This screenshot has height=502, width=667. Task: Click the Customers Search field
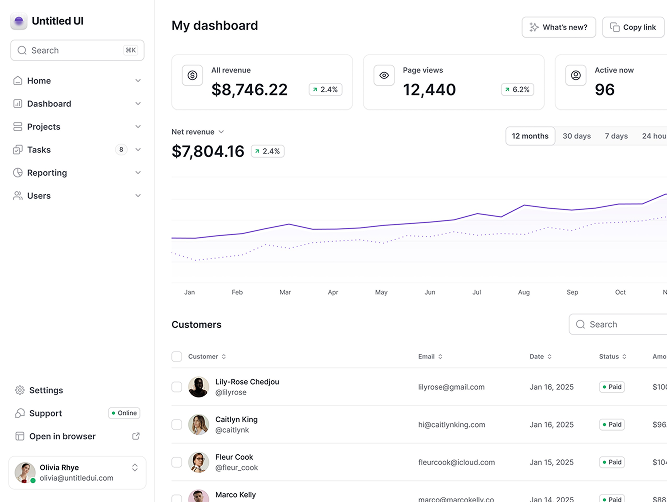(618, 324)
